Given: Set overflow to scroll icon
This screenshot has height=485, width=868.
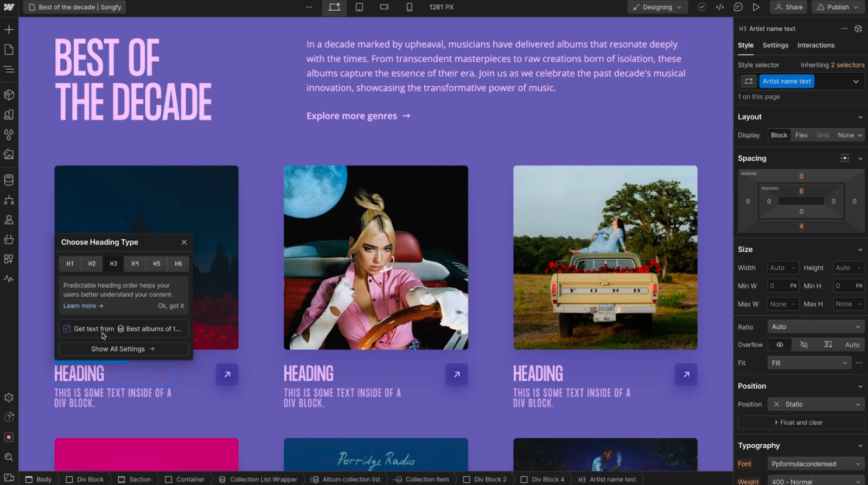Looking at the screenshot, I should [828, 345].
